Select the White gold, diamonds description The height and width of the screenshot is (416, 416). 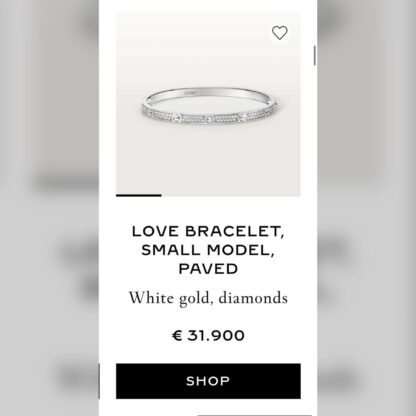pyautogui.click(x=208, y=298)
